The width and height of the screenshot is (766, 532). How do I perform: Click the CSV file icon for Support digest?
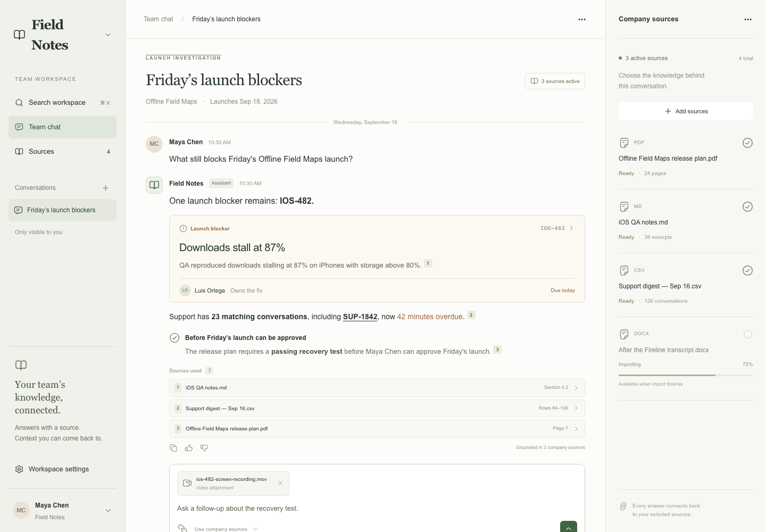pyautogui.click(x=625, y=270)
